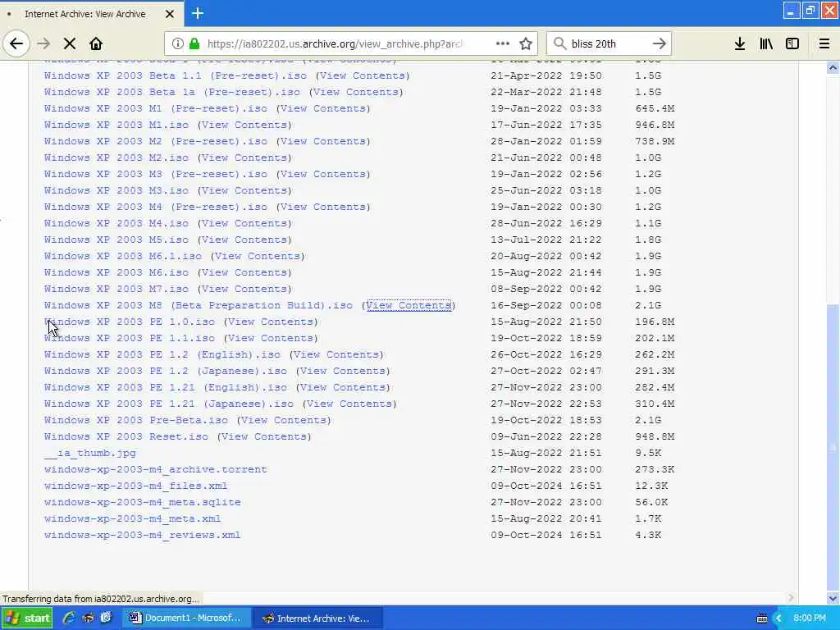View Contents of Windows XP 2003 M2.iso
840x630 pixels.
point(244,157)
